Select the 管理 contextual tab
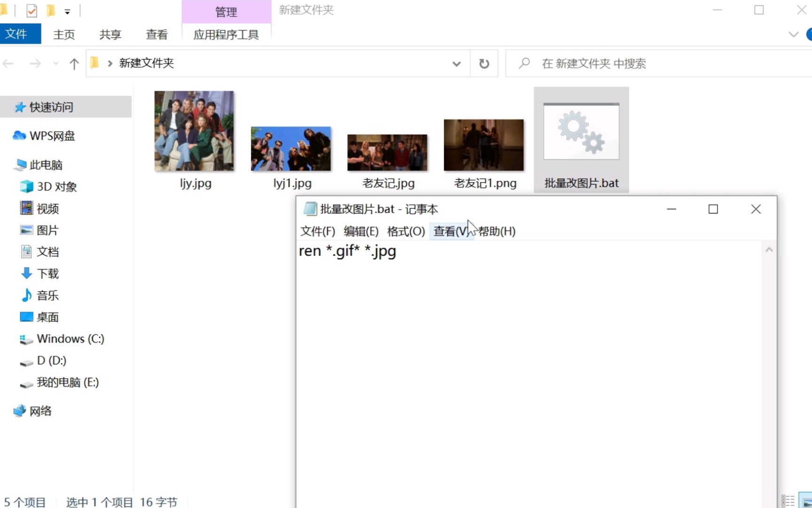Image resolution: width=812 pixels, height=508 pixels. [226, 12]
